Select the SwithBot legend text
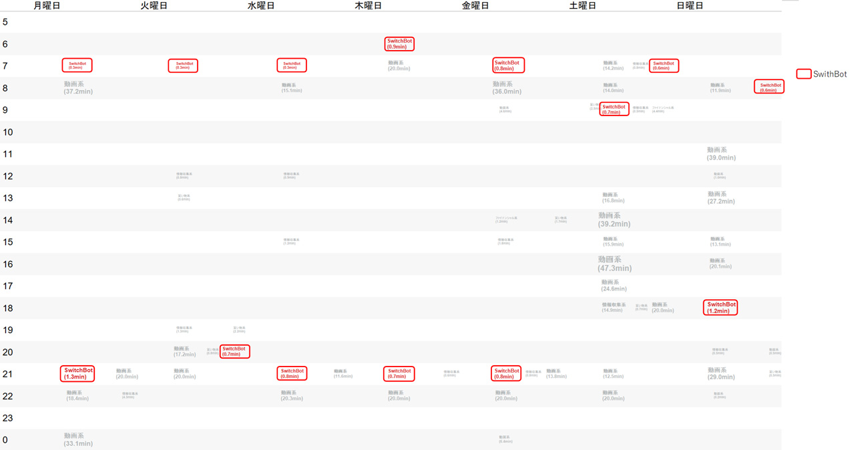The image size is (868, 450). (x=831, y=75)
